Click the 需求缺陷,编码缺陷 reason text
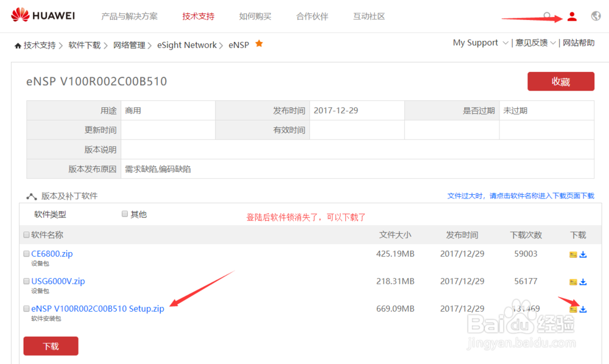Image resolution: width=609 pixels, height=364 pixels. [158, 169]
